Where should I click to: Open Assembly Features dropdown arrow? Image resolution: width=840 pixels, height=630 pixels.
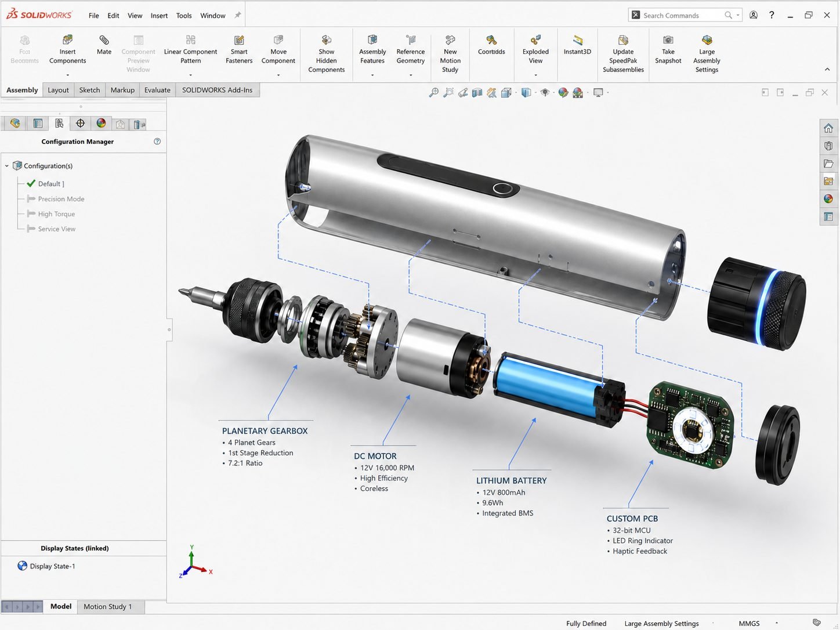pos(372,75)
